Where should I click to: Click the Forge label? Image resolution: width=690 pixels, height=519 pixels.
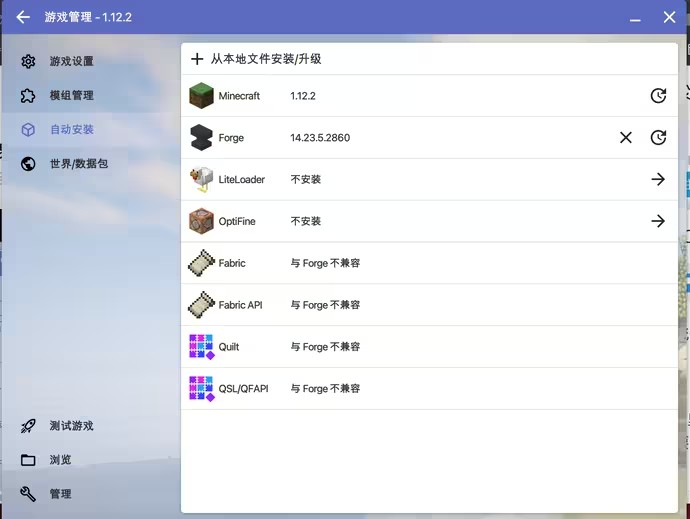tap(231, 138)
